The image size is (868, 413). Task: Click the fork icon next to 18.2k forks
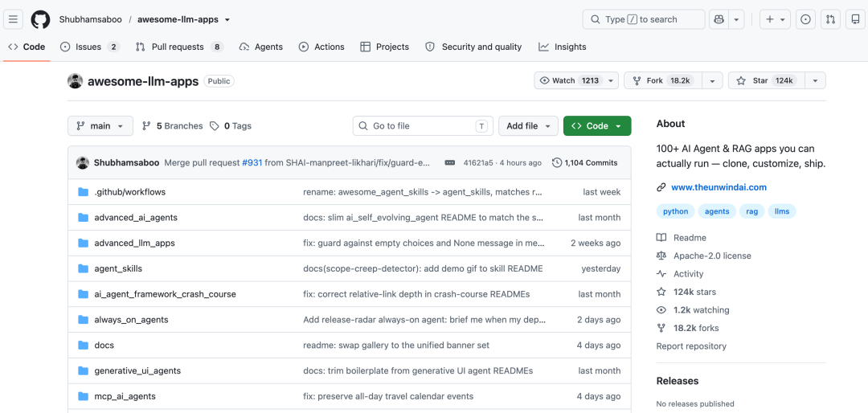click(661, 328)
